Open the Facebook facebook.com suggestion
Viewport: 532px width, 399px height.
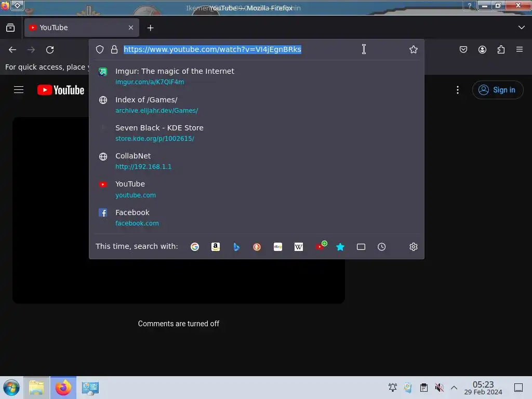coord(257,218)
